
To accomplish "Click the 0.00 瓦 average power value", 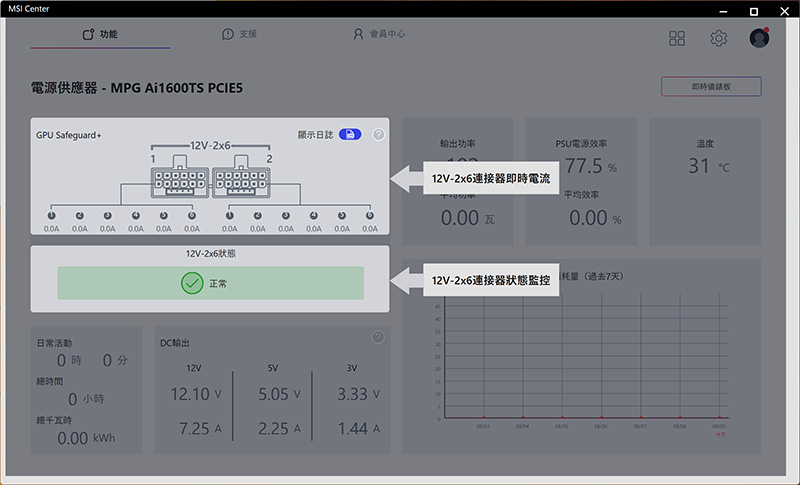I will [x=468, y=218].
